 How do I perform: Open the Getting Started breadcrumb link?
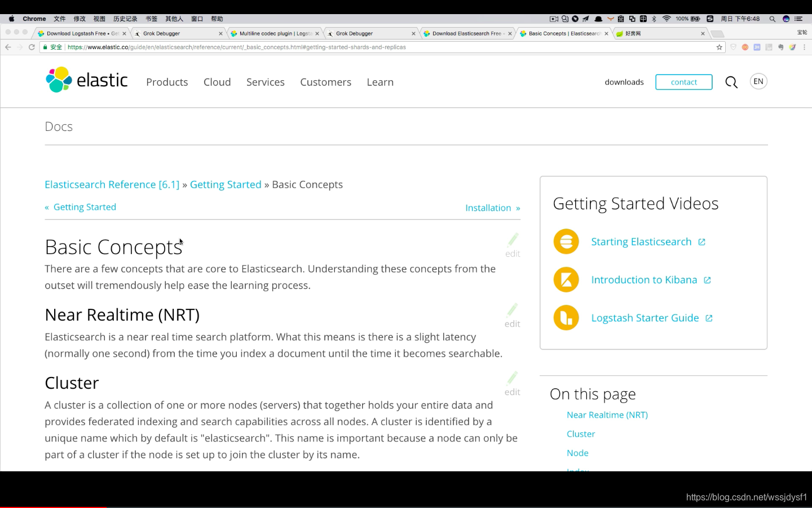226,185
